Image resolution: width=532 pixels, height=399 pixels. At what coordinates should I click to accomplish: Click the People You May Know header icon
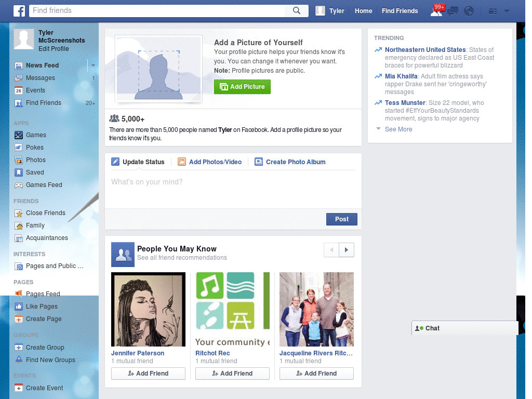click(123, 255)
